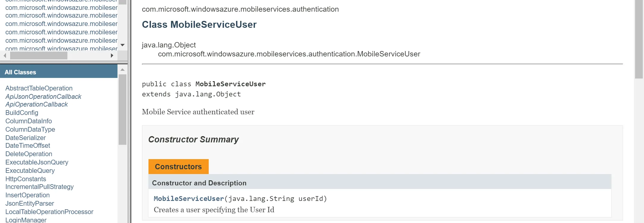Open the DateTimeOffset class
The height and width of the screenshot is (223, 644).
(28, 146)
